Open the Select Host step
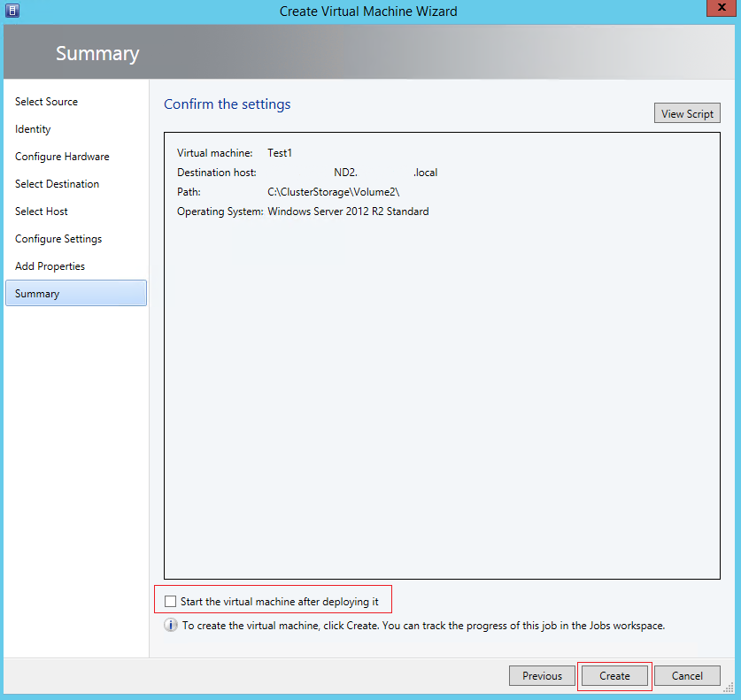 coord(41,212)
